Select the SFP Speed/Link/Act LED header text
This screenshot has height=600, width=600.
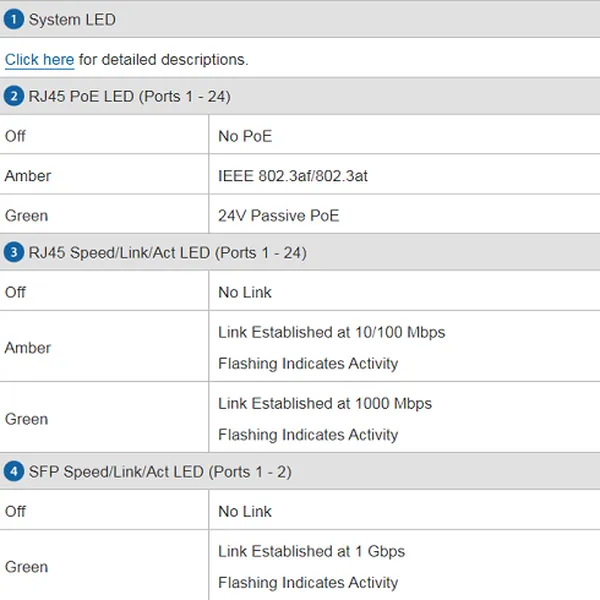160,471
